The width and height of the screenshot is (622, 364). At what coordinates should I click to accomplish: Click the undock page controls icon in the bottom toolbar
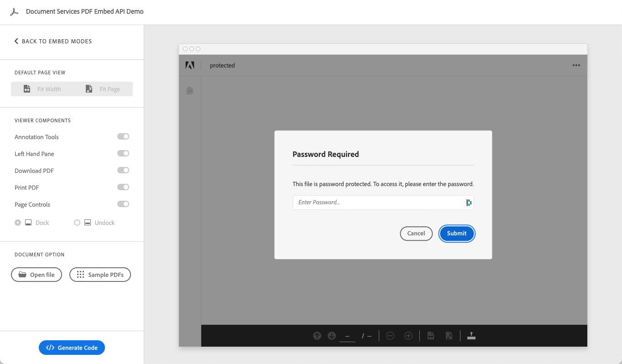tap(471, 336)
